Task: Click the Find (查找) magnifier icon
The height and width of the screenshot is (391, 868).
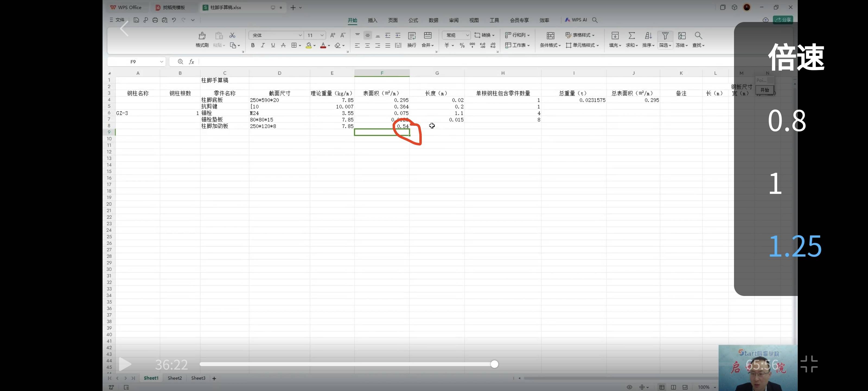Action: tap(698, 36)
